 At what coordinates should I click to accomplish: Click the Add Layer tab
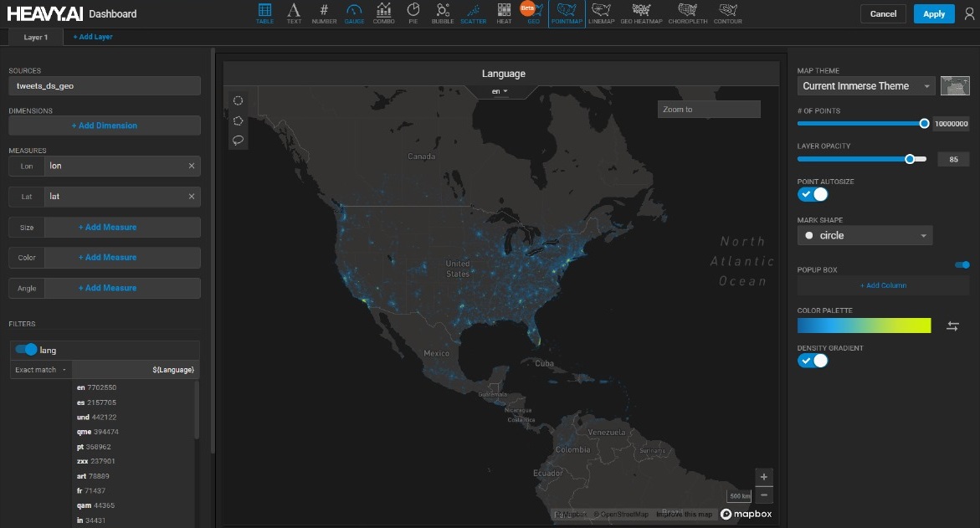point(93,37)
